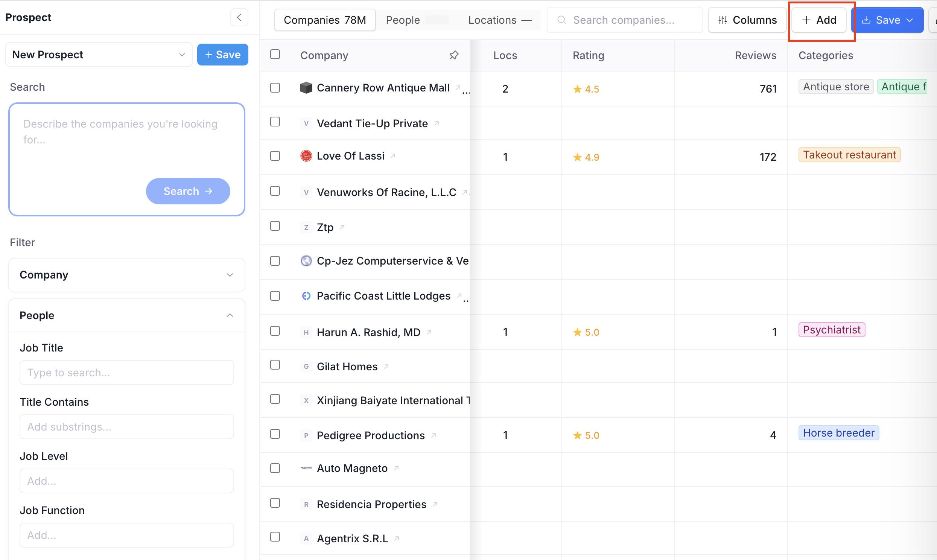The height and width of the screenshot is (560, 937).
Task: Select the Love Of Lassi row checkbox
Action: tap(275, 156)
